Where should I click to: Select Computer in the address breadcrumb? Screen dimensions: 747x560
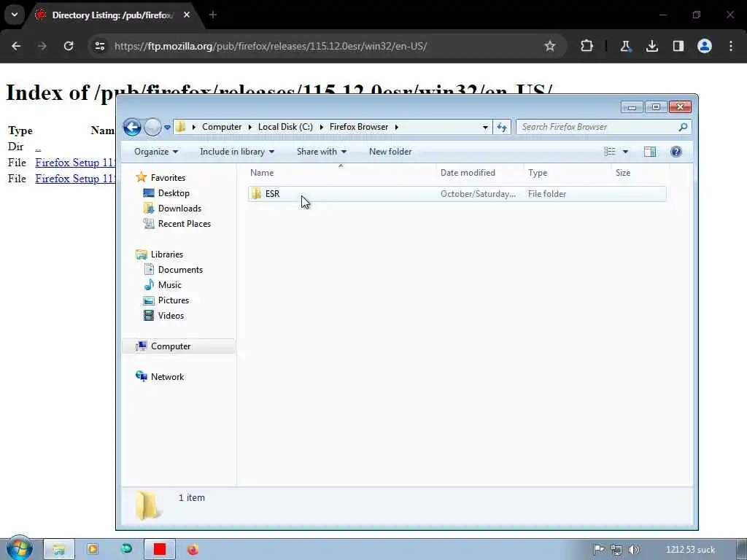point(222,127)
